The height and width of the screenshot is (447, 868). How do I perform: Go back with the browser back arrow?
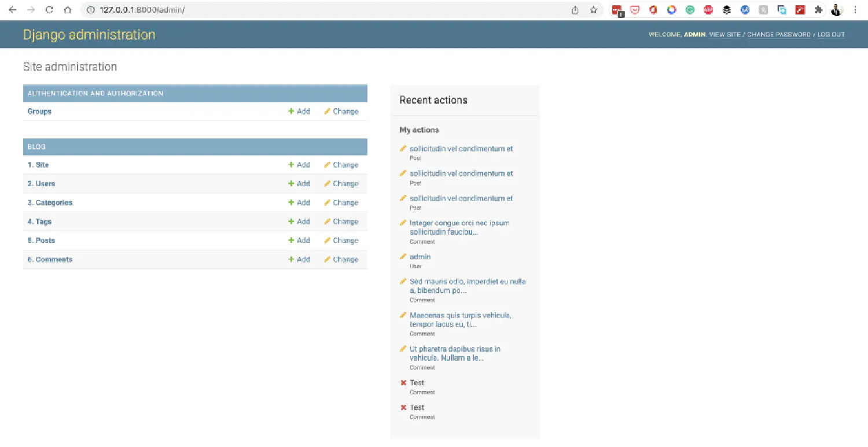13,10
